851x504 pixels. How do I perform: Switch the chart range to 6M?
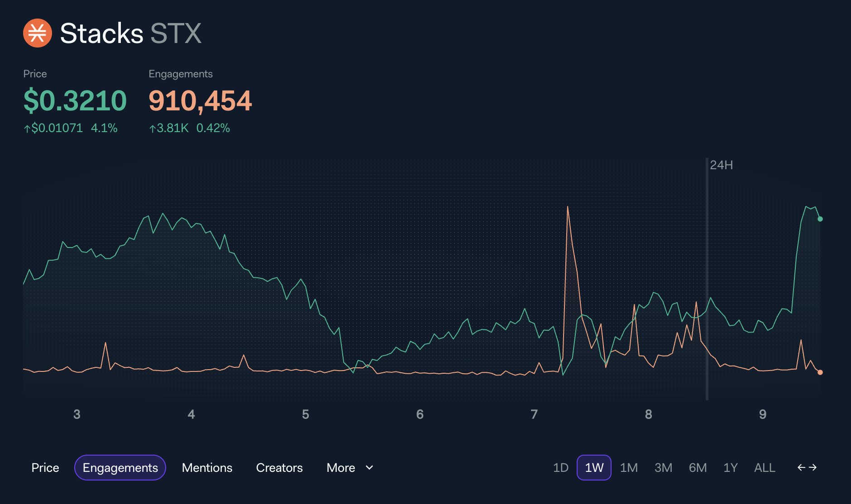coord(698,467)
